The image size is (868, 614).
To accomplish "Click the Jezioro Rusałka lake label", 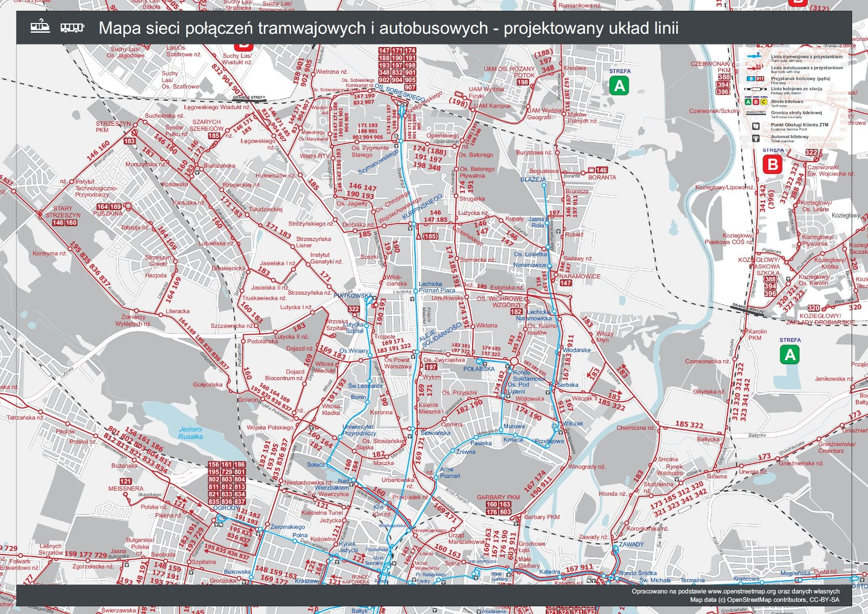I will click(190, 433).
